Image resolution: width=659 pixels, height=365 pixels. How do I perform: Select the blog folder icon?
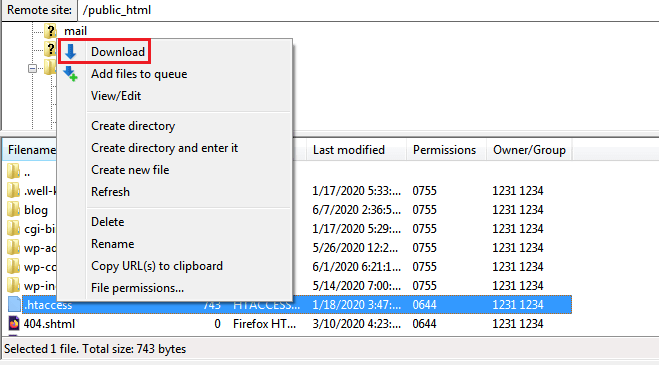(x=13, y=209)
